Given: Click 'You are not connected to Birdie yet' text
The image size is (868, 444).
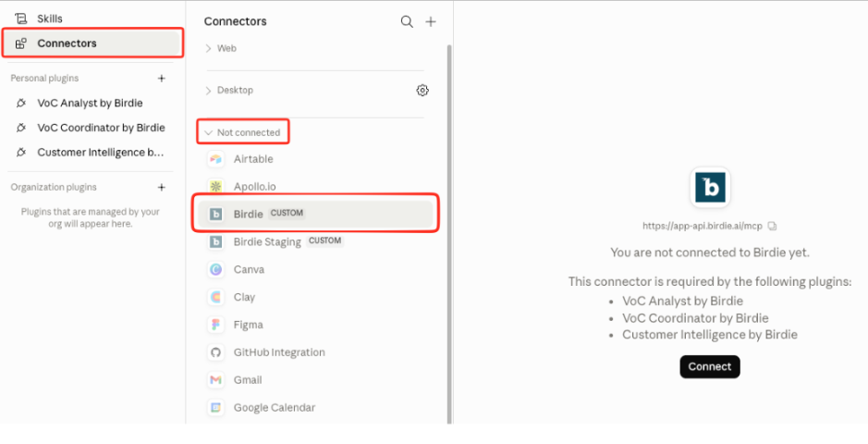Looking at the screenshot, I should point(710,253).
